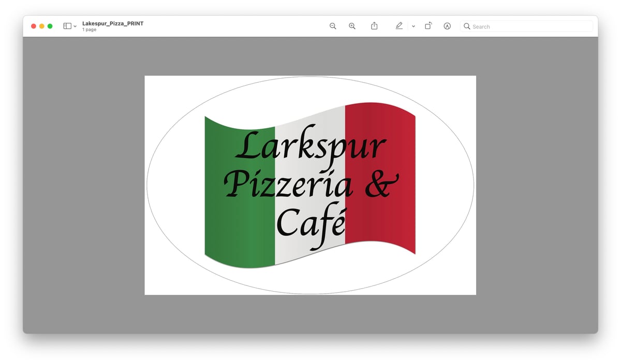This screenshot has width=621, height=364.
Task: Click the search magnifier icon
Action: pyautogui.click(x=467, y=26)
